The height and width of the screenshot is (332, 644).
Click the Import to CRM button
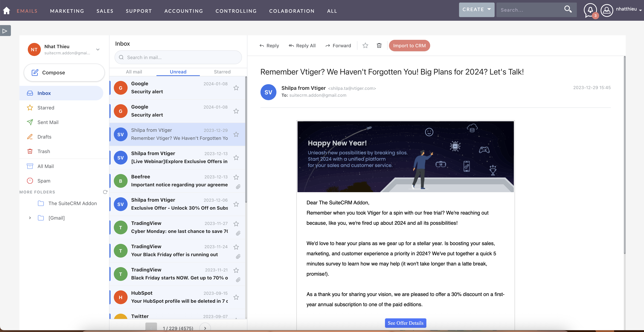(x=409, y=46)
